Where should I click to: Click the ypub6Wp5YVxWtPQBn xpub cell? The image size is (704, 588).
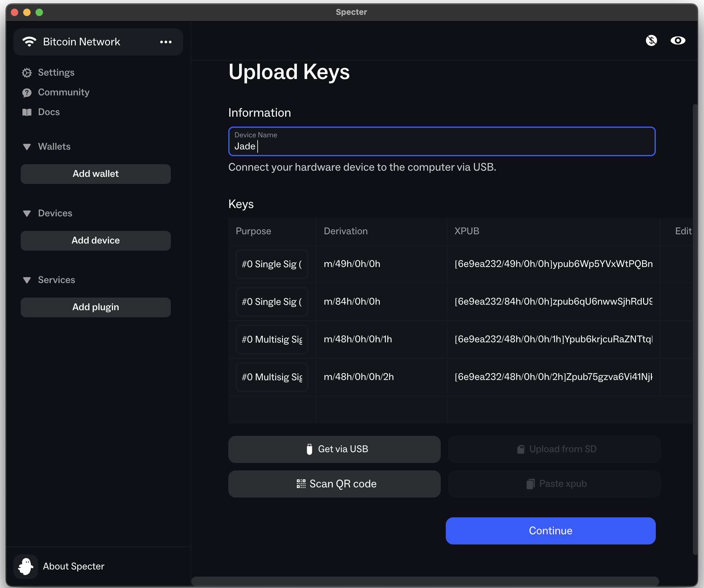tap(554, 264)
